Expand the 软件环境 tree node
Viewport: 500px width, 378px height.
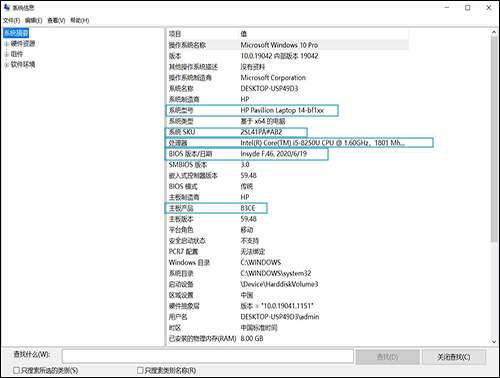pos(6,65)
